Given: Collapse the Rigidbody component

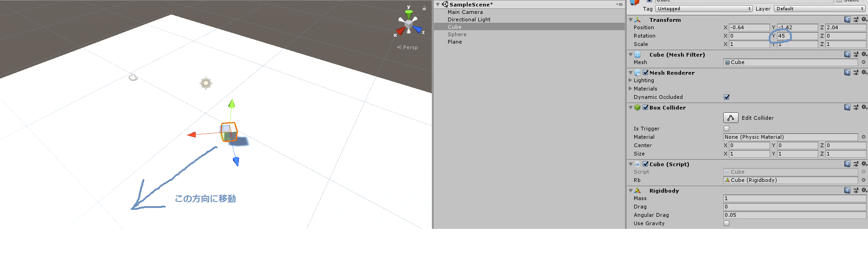Looking at the screenshot, I should coord(630,191).
